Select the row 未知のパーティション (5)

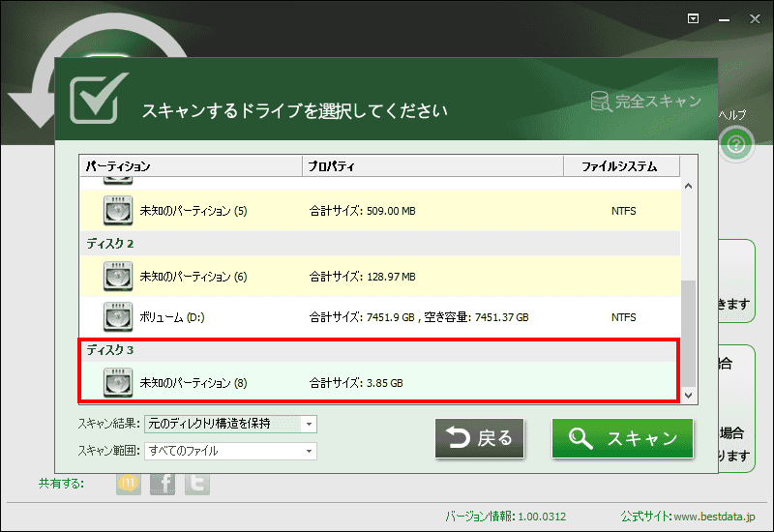380,211
